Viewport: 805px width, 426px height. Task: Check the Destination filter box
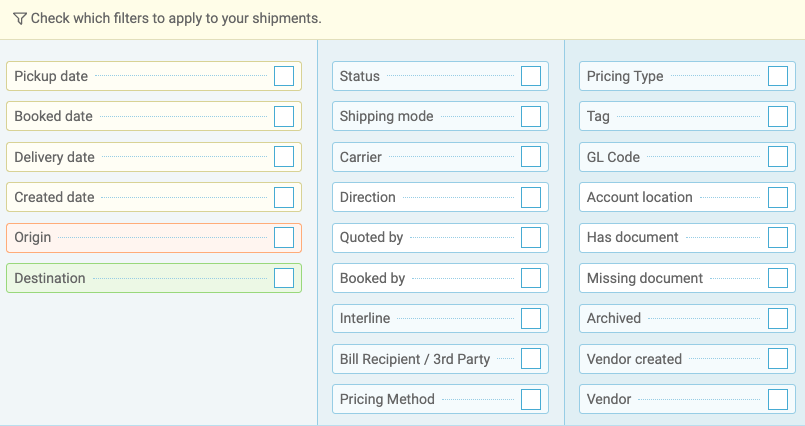(284, 278)
